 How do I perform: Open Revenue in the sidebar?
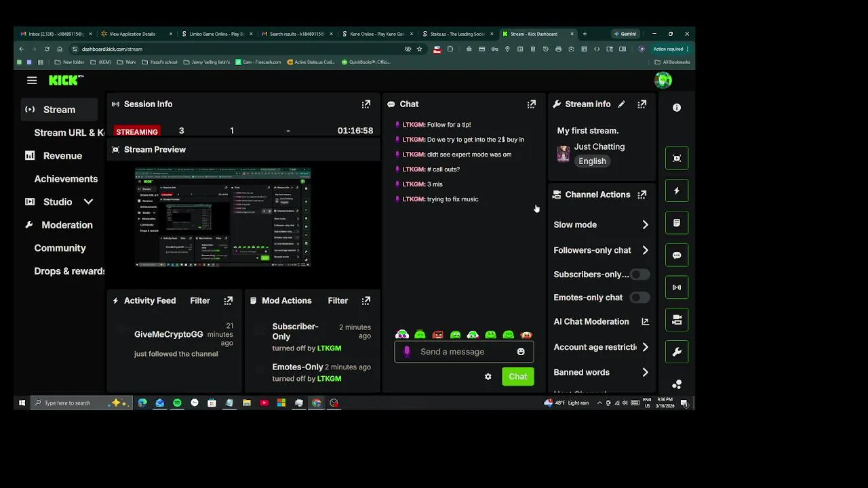pos(62,156)
